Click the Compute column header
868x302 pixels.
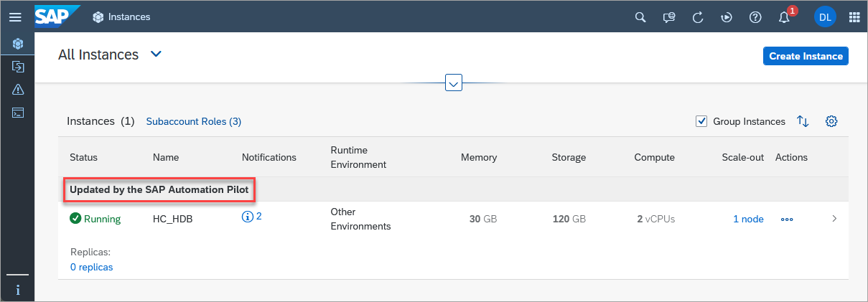654,157
